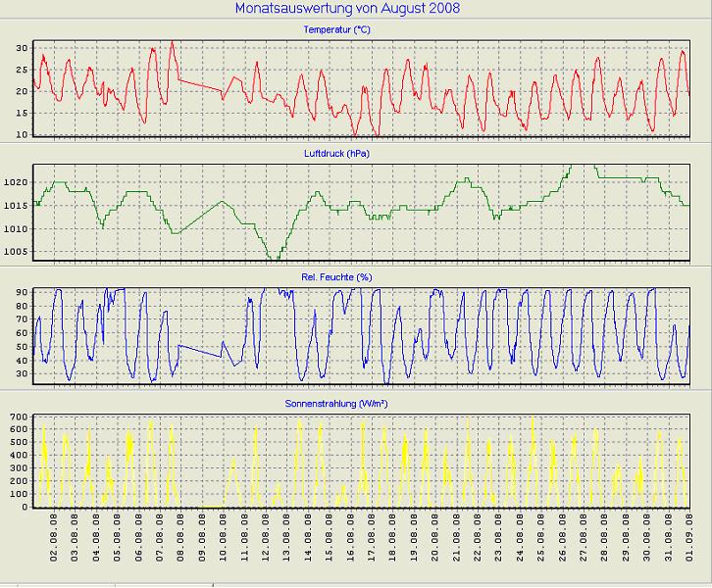The image size is (712, 588).
Task: Click the 1005 value on pressure axis
Action: pos(16,251)
